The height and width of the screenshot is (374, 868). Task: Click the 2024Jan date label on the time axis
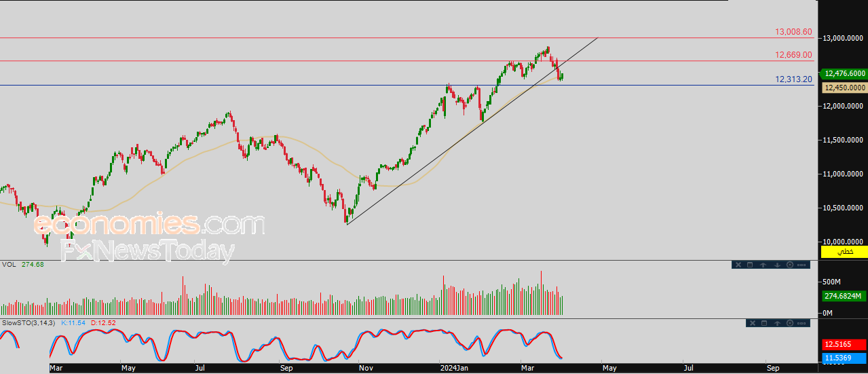click(454, 369)
